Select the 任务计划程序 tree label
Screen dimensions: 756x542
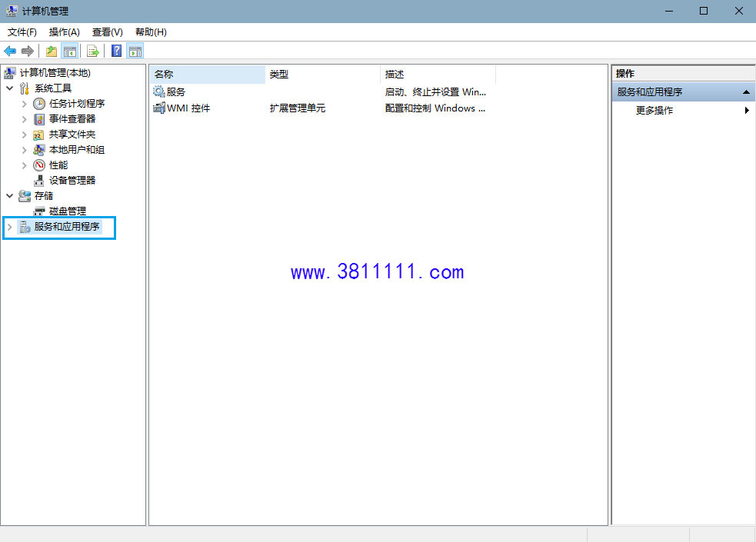pos(77,104)
